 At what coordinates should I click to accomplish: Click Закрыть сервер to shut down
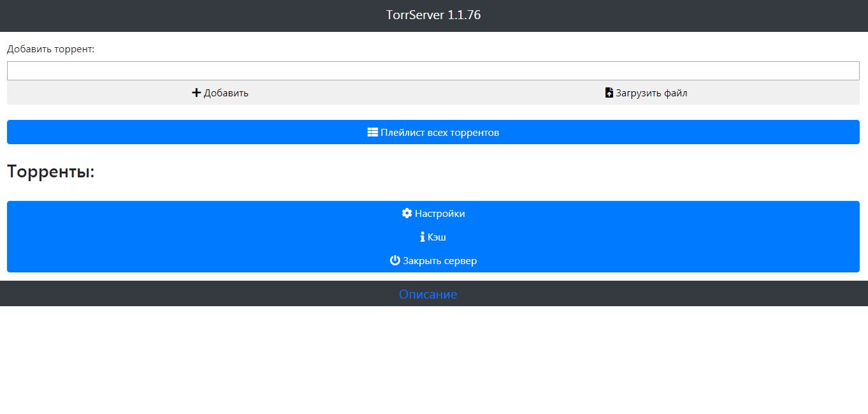[433, 260]
